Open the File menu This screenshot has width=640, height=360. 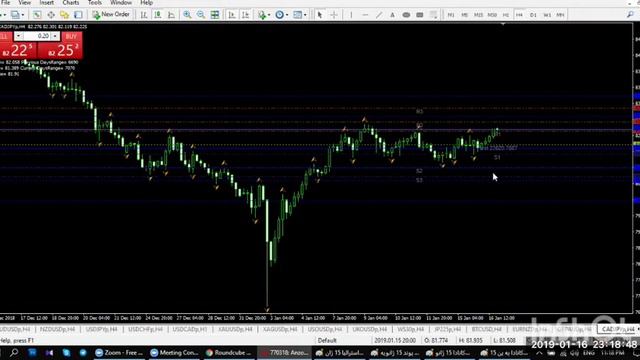[x=6, y=2]
